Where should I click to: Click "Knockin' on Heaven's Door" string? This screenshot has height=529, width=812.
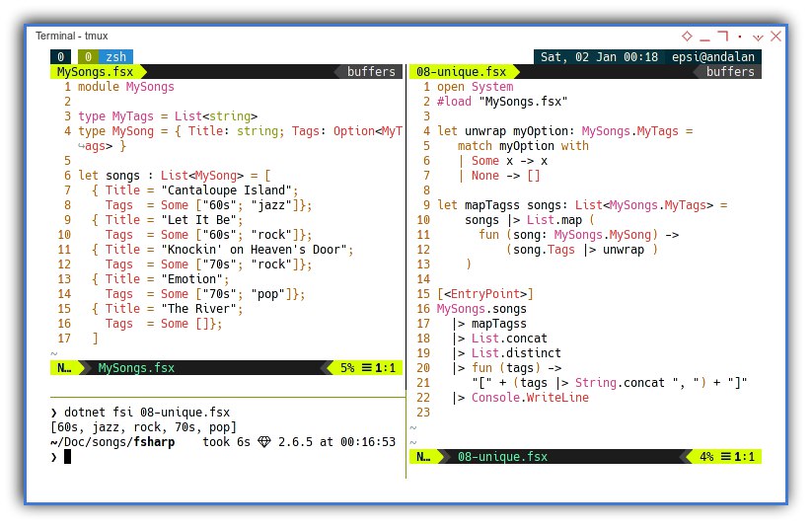[x=254, y=250]
